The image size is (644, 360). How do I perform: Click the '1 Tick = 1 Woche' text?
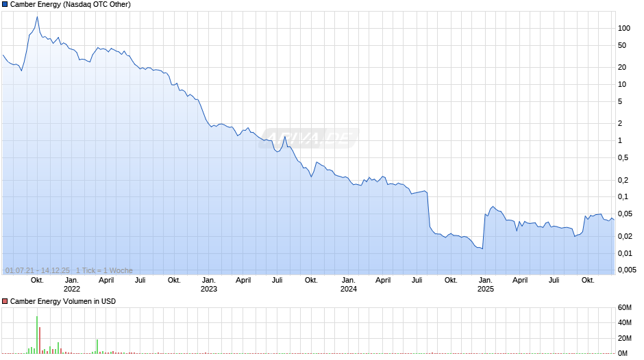[104, 270]
